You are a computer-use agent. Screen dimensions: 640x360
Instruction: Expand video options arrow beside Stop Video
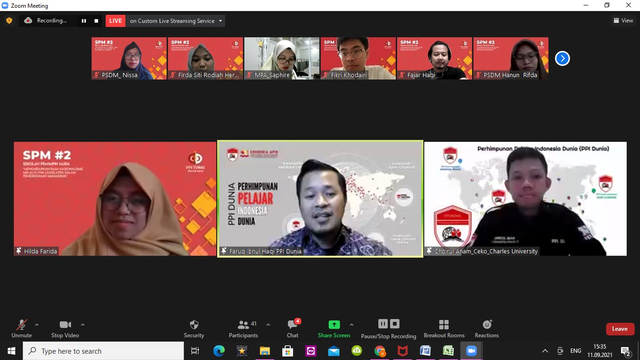pyautogui.click(x=83, y=325)
